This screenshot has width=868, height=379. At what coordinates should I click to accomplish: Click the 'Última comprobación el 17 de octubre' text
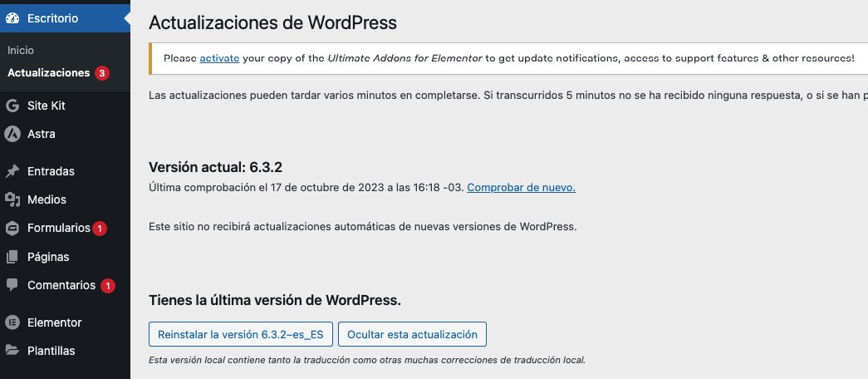pos(306,187)
